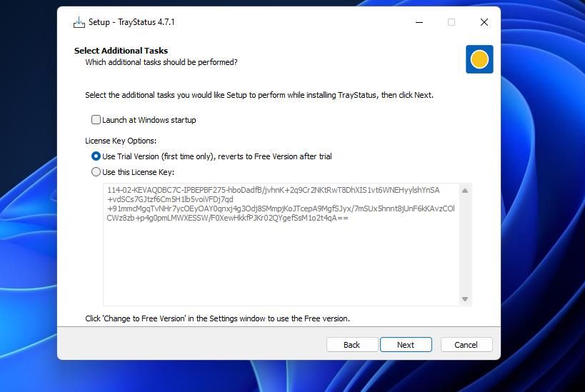Close the TrayStatus Setup window
The height and width of the screenshot is (392, 585).
pos(484,22)
